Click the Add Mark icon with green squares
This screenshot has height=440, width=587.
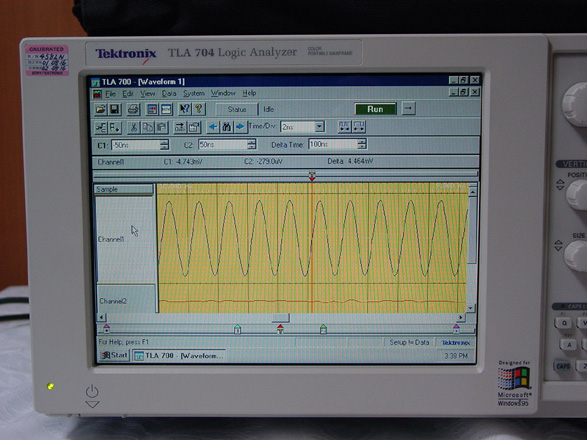pyautogui.click(x=115, y=128)
